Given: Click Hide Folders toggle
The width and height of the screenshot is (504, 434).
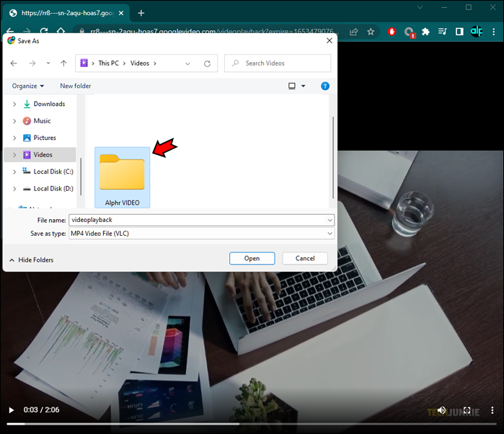Looking at the screenshot, I should [x=31, y=260].
